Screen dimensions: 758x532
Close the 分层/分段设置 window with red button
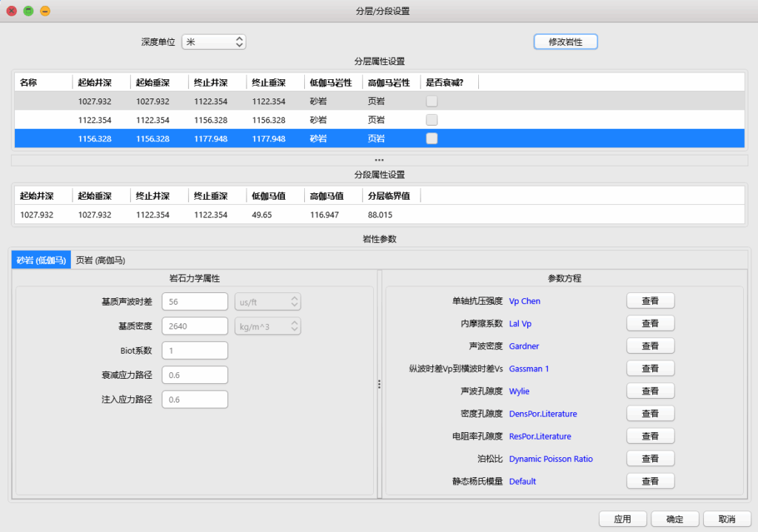point(12,10)
